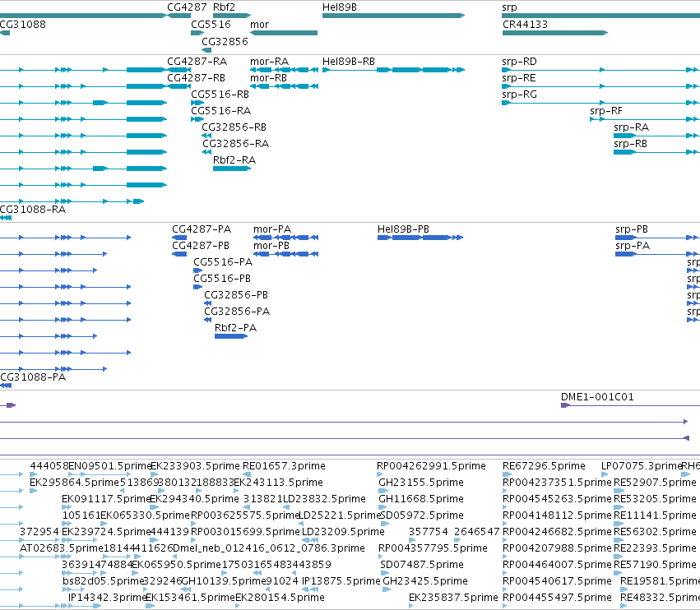Click the CG4287-PB protein label
The height and width of the screenshot is (610, 700).
[201, 246]
